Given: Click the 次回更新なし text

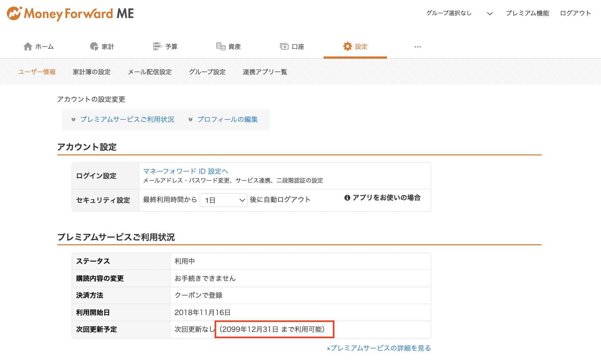Looking at the screenshot, I should click(x=195, y=329).
